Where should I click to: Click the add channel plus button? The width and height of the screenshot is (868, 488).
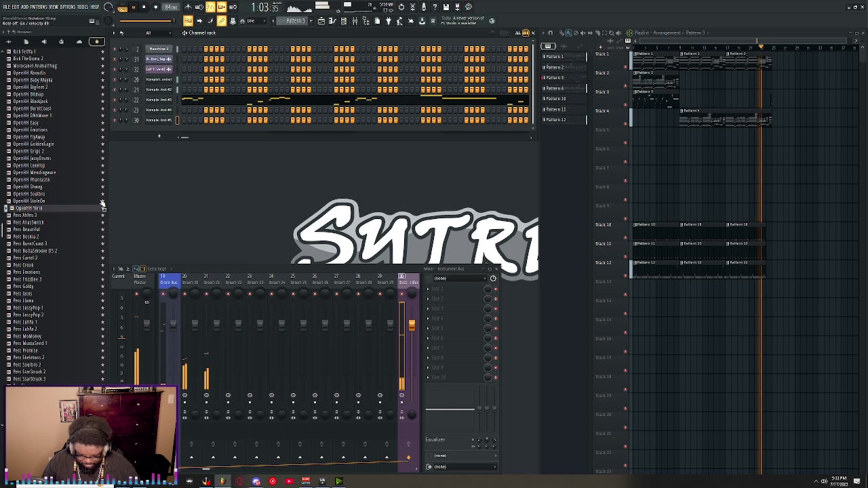159,136
